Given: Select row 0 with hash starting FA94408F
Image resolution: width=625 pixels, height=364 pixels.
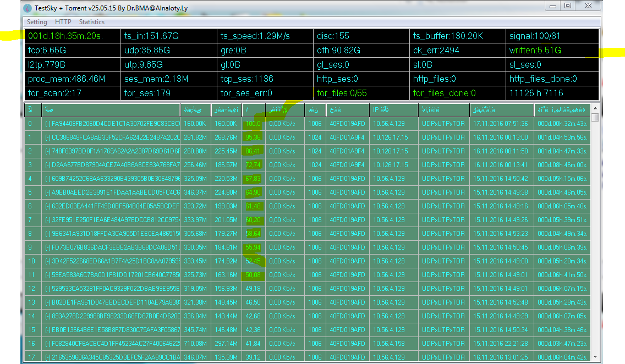Looking at the screenshot, I should coord(112,124).
